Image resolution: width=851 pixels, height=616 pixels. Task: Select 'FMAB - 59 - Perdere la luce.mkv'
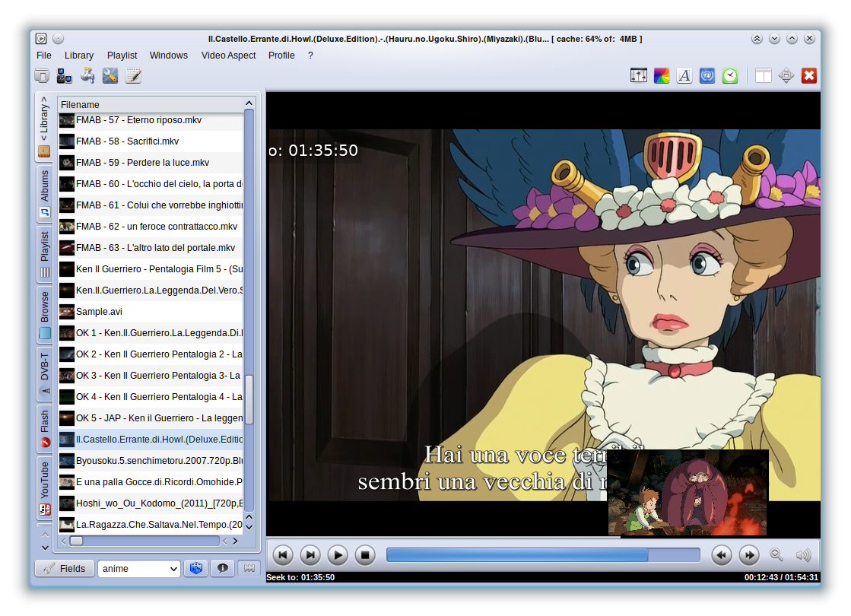click(151, 162)
